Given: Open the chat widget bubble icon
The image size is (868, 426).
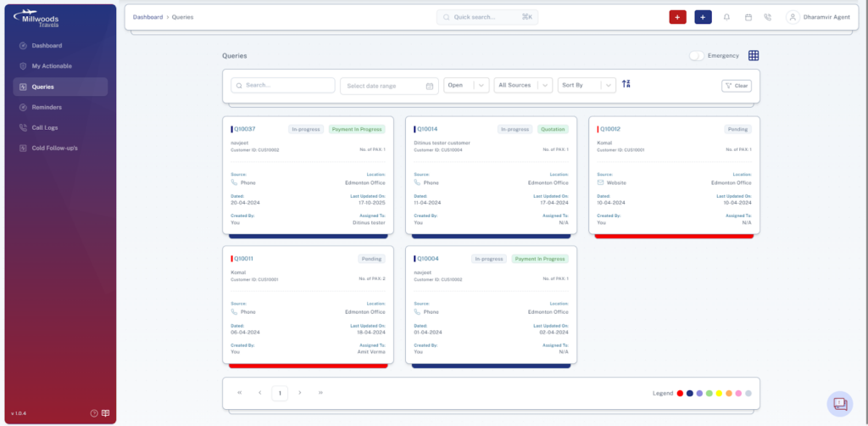Looking at the screenshot, I should pyautogui.click(x=840, y=404).
